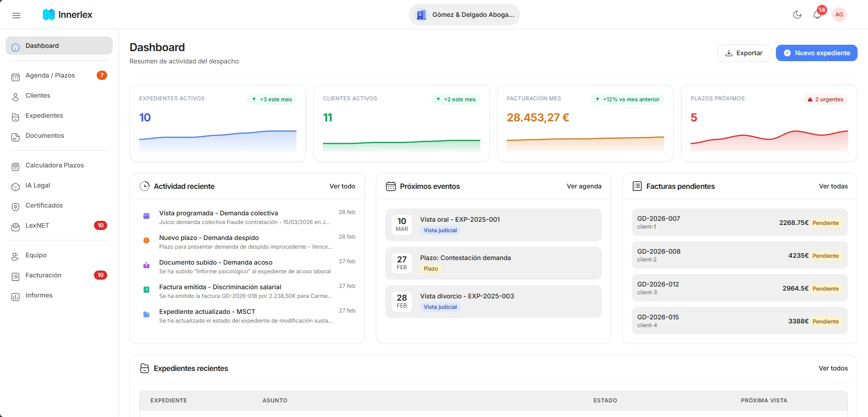This screenshot has width=868, height=417.
Task: Open the Facturación Mes card
Action: tap(585, 123)
